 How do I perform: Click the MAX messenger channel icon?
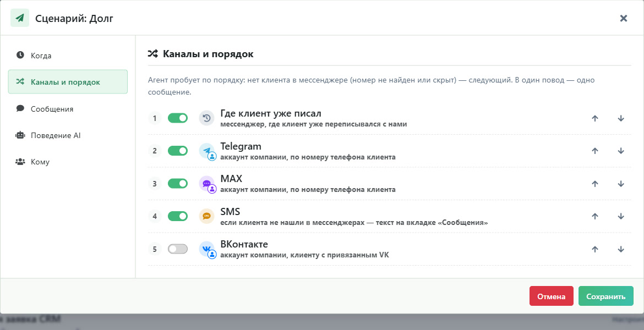tap(208, 184)
